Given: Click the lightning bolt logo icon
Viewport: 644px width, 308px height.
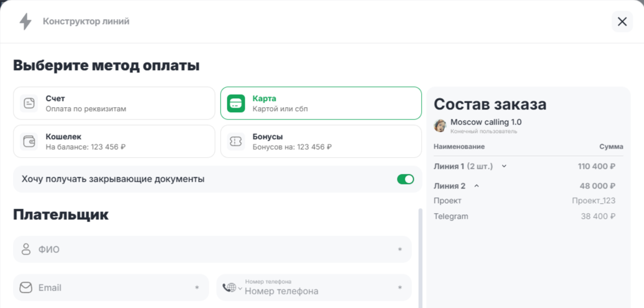Looking at the screenshot, I should [x=26, y=21].
